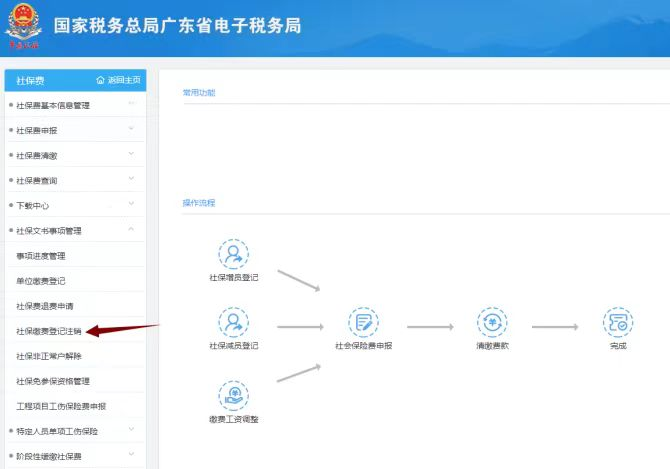Click the 缴费工资调整 label
Image resolution: width=670 pixels, height=469 pixels.
234,419
